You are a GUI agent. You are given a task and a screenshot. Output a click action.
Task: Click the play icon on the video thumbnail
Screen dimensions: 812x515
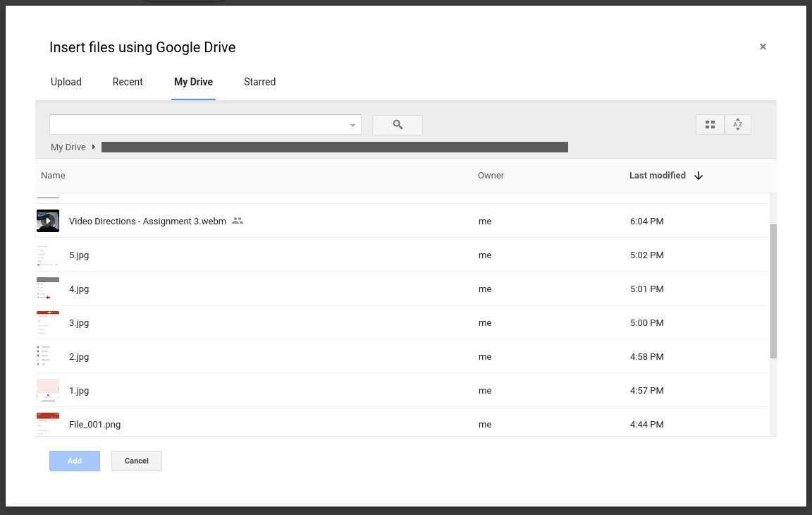[x=47, y=221]
